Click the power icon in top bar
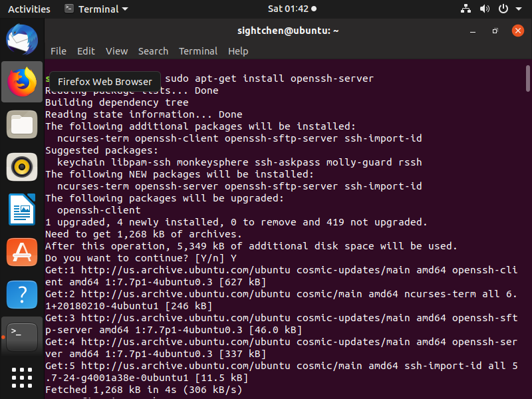Image resolution: width=532 pixels, height=399 pixels. (503, 9)
